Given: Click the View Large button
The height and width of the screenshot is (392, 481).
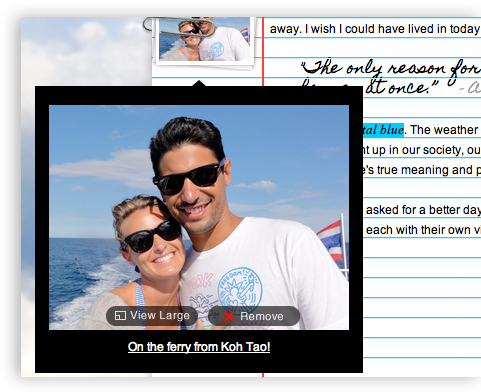Looking at the screenshot, I should 152,316.
